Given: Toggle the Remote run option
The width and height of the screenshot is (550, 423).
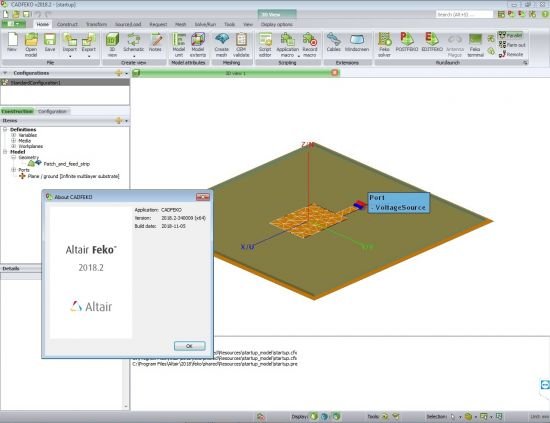Looking at the screenshot, I should point(511,54).
